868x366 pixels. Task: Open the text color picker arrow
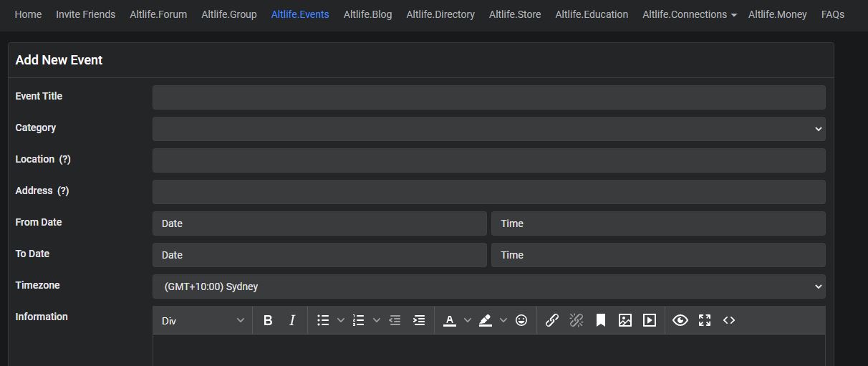(x=468, y=321)
